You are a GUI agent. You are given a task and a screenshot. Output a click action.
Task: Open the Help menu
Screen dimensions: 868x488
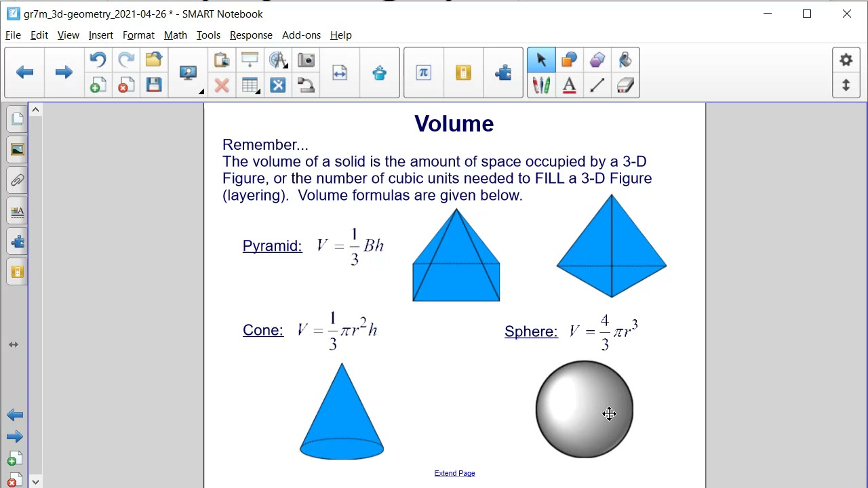click(x=341, y=35)
